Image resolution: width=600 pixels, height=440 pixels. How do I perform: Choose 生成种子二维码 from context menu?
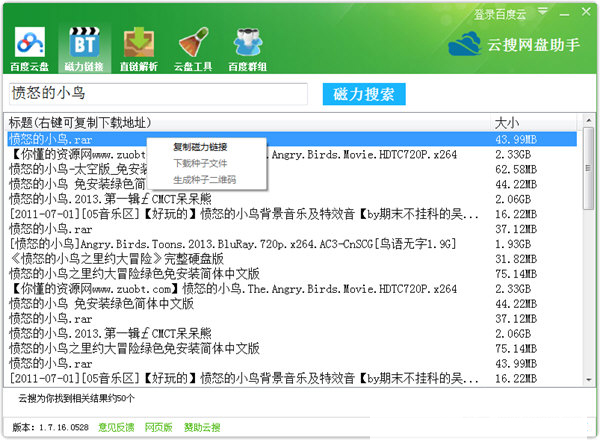[x=206, y=180]
